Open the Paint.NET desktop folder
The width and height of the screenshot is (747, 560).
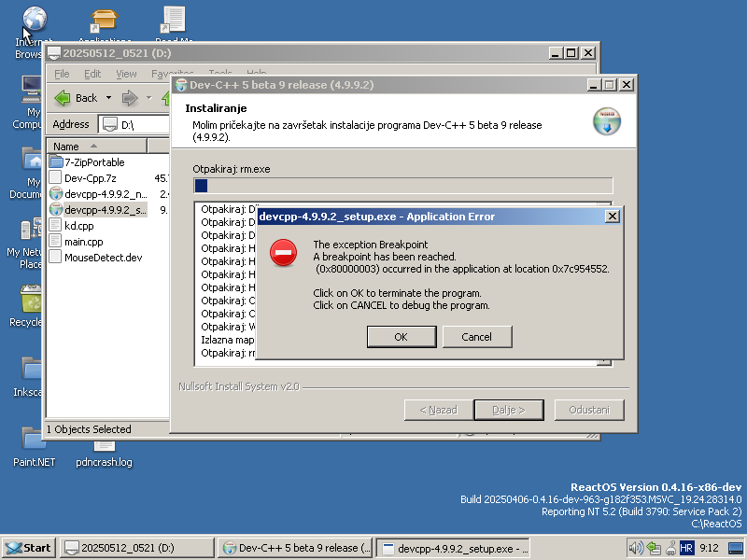click(x=34, y=447)
